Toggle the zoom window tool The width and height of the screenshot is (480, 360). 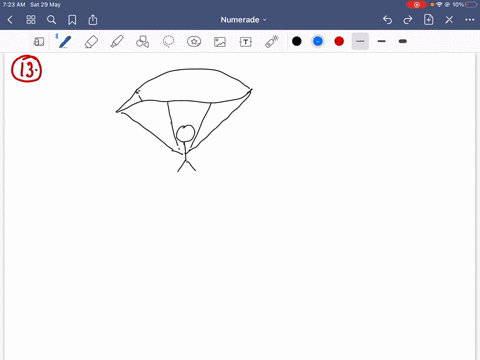[39, 42]
